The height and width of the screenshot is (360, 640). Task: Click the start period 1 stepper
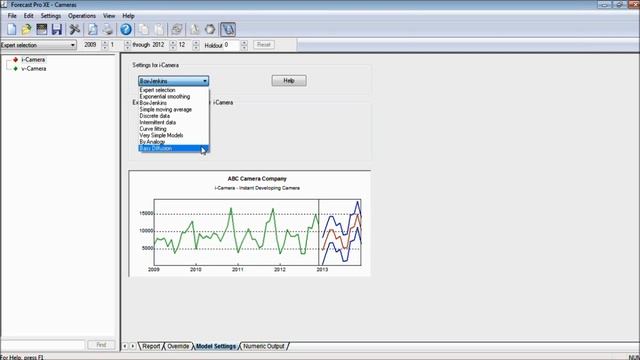(127, 45)
